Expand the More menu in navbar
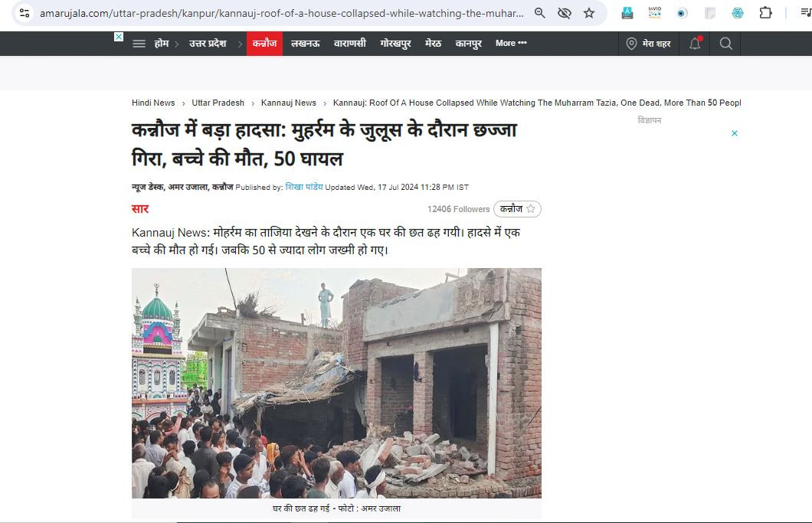Viewport: 812px width, 523px height. point(511,44)
